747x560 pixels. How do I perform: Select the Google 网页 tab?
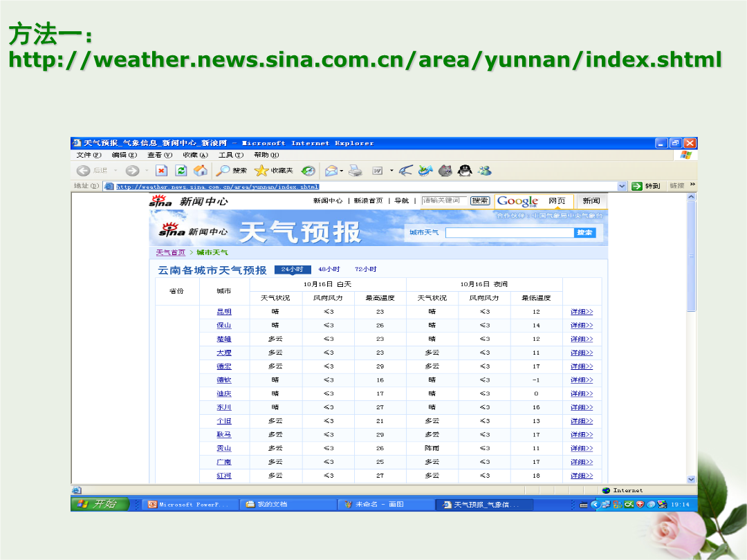pyautogui.click(x=556, y=201)
